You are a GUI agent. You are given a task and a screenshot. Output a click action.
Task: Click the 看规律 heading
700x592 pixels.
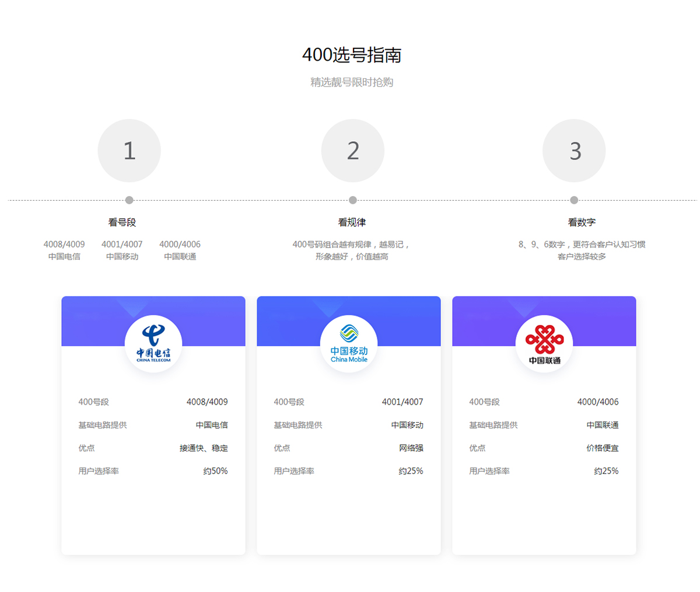pos(352,222)
